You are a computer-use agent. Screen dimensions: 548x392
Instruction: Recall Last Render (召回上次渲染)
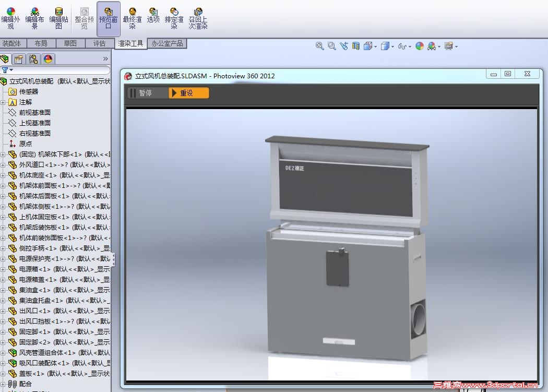tap(198, 19)
